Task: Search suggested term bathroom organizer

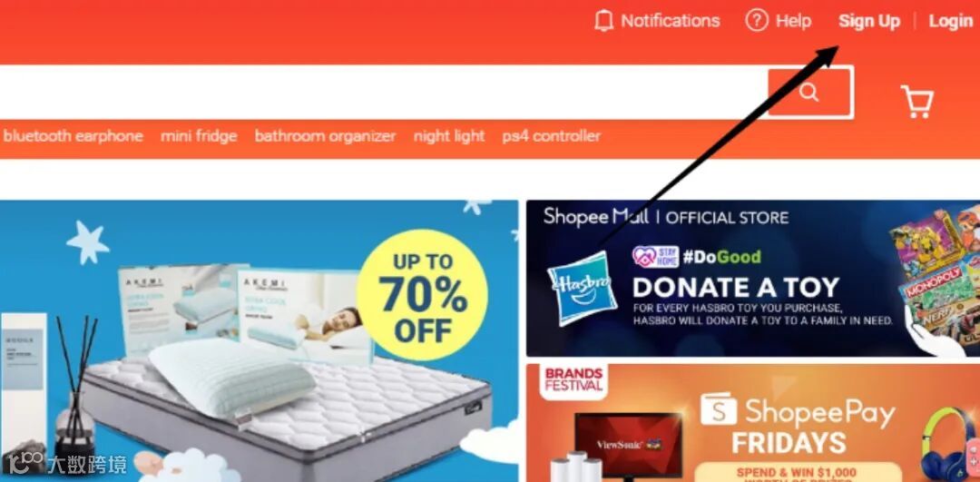Action: (x=325, y=136)
